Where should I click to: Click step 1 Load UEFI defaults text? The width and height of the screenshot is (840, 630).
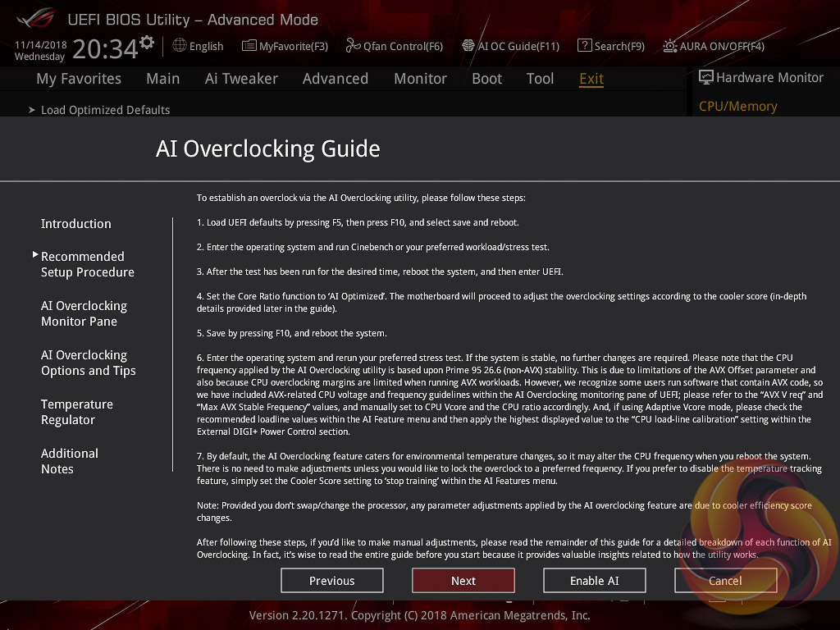(358, 222)
